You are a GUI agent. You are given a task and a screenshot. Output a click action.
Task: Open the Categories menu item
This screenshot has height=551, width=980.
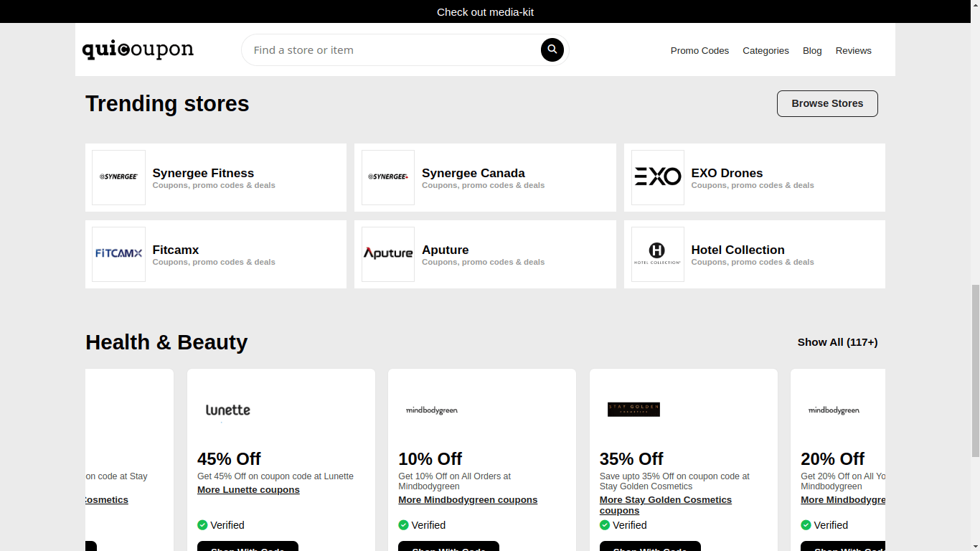coord(765,51)
